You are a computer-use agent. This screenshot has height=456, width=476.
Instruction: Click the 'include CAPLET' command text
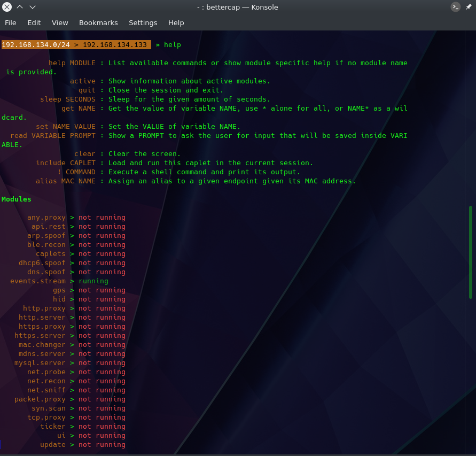coord(66,163)
